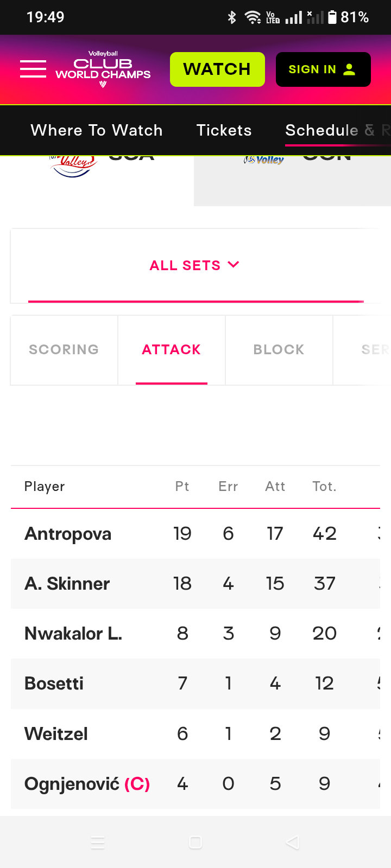Open the hamburger menu
The height and width of the screenshot is (868, 391).
[x=33, y=69]
